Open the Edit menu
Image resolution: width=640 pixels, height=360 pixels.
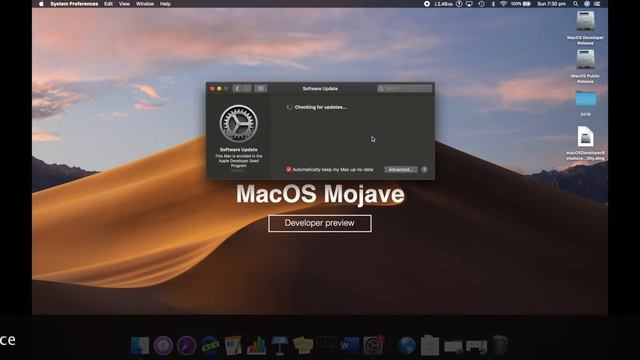tap(108, 4)
